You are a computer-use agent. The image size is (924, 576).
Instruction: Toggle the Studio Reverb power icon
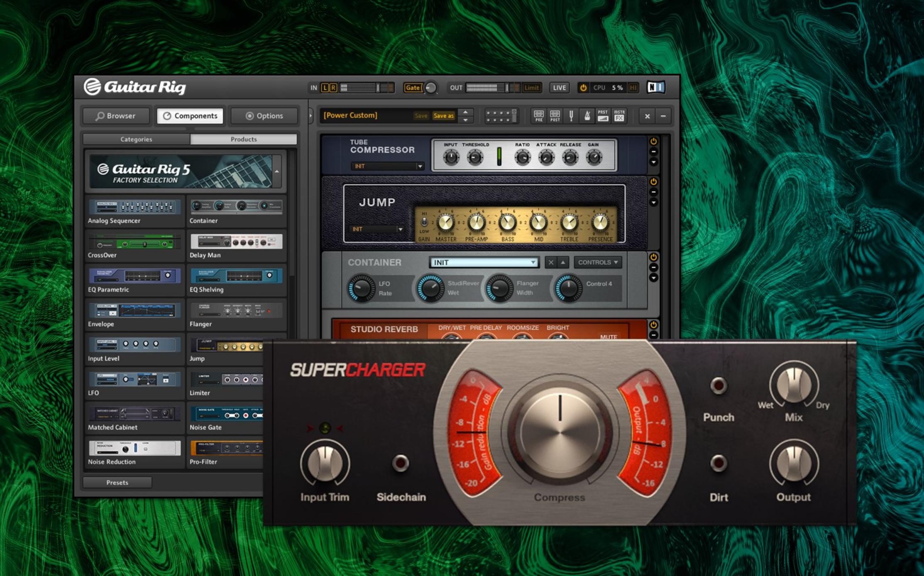pyautogui.click(x=653, y=325)
